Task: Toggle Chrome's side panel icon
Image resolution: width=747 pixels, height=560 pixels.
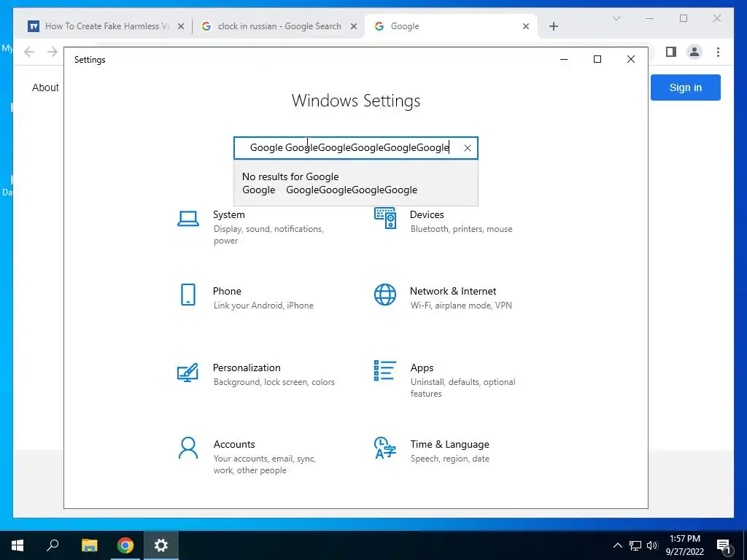Action: pos(671,52)
